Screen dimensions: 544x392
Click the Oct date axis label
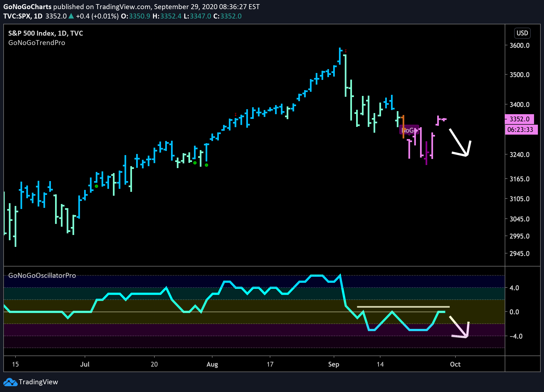tap(455, 364)
